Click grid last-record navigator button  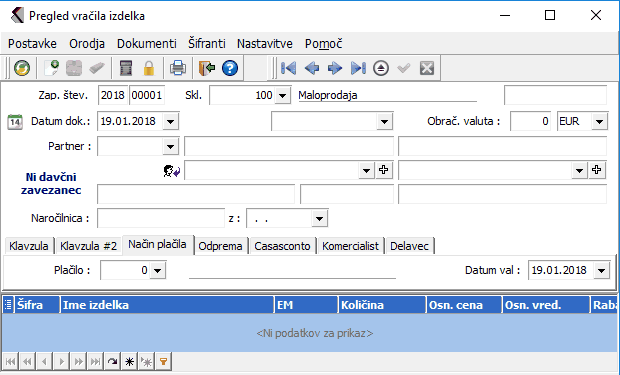95,361
